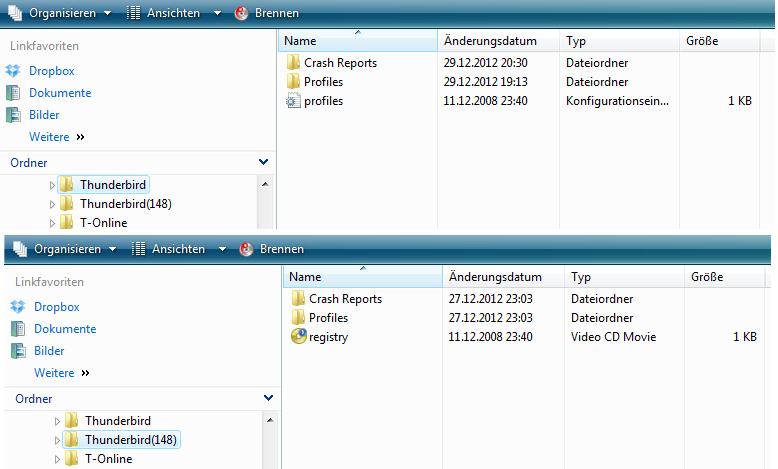The height and width of the screenshot is (469, 778).
Task: Click Organisieren icon in lower window
Action: (x=20, y=249)
